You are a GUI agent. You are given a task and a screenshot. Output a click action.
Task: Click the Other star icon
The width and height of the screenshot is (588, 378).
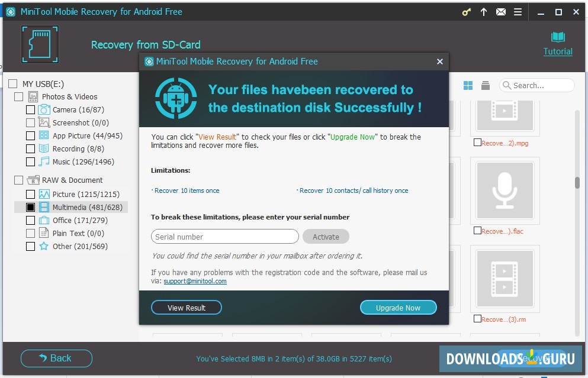(x=44, y=246)
